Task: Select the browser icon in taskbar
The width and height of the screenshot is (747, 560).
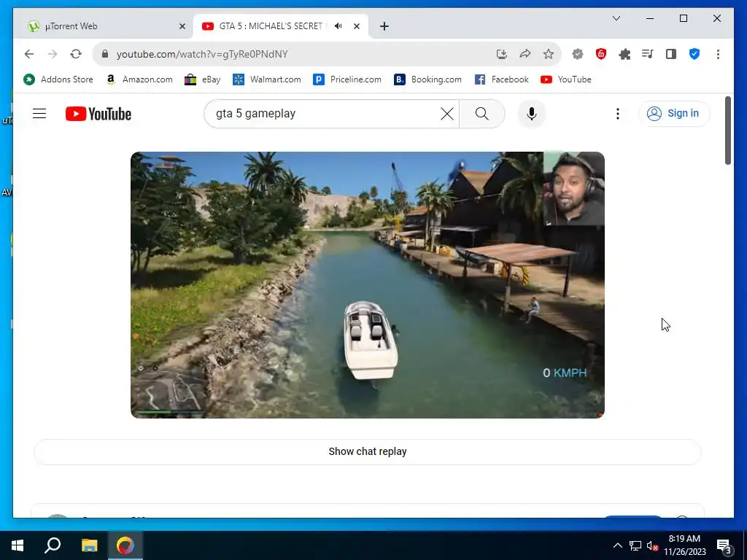Action: click(x=125, y=545)
